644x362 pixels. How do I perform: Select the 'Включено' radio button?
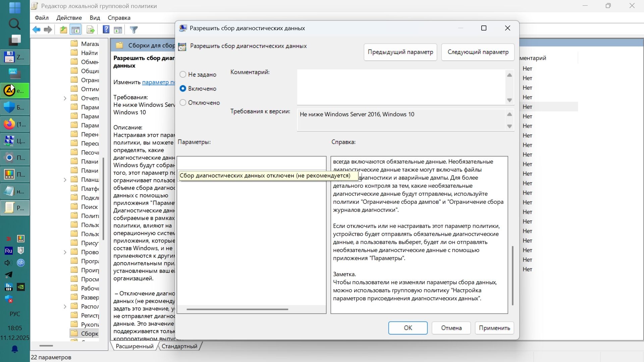click(183, 88)
